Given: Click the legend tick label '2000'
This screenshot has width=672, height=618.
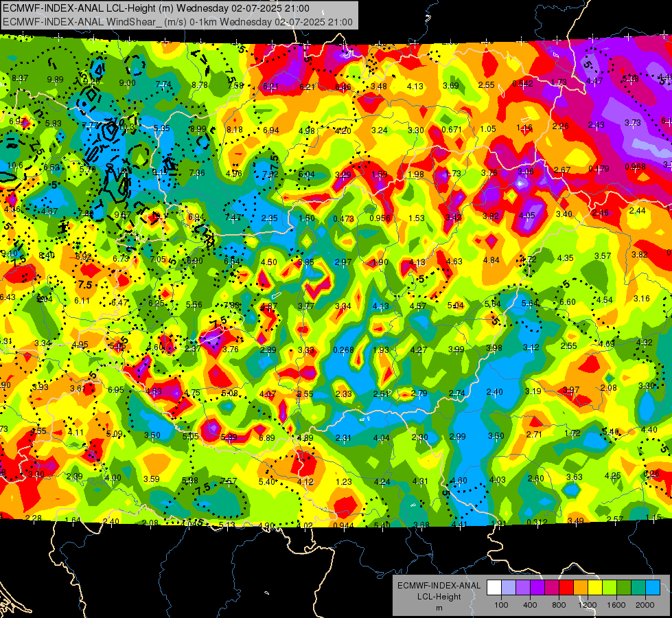Looking at the screenshot, I should click(645, 605).
